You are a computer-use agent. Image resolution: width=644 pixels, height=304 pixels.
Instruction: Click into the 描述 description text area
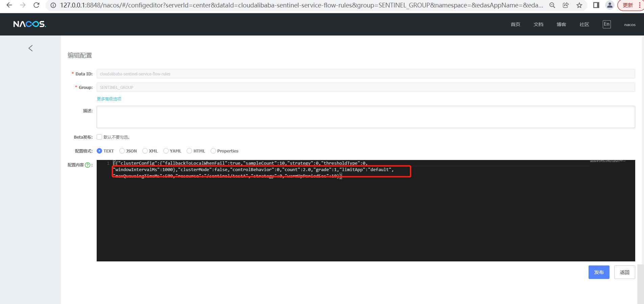[x=366, y=117]
